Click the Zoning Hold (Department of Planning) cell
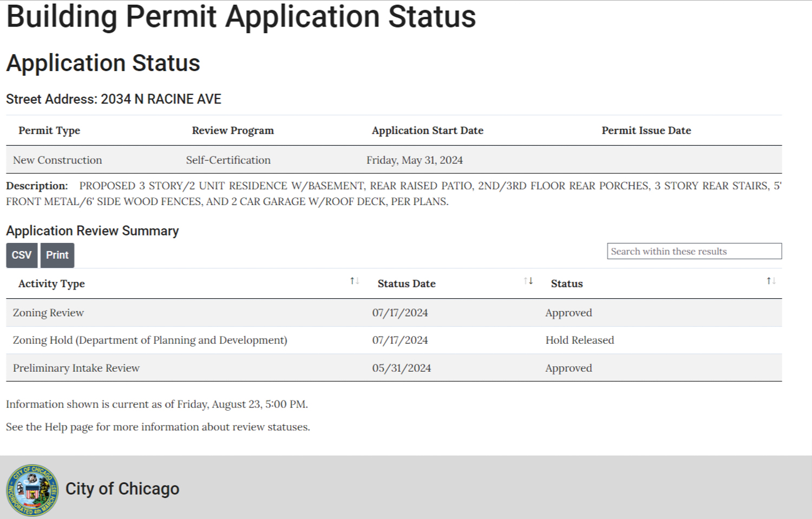Screen dimensions: 812x519 point(150,340)
